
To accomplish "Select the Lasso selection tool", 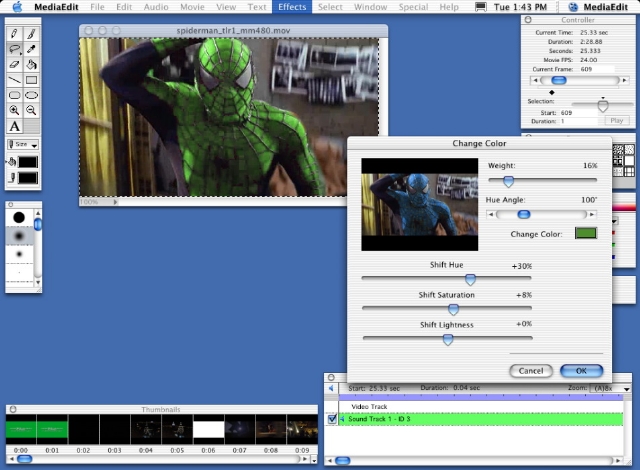I will [14, 49].
